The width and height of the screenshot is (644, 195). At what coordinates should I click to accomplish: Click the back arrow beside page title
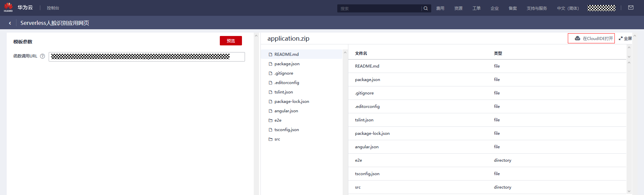10,23
